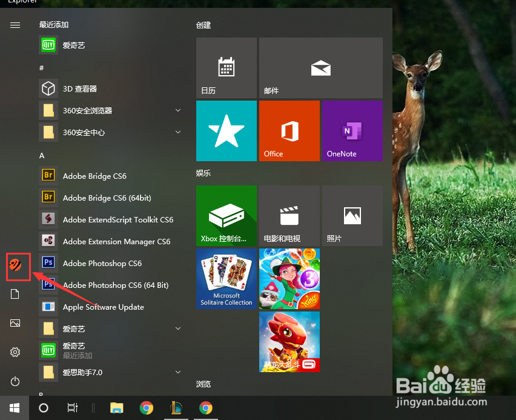Click the 创建 group title
The image size is (516, 420).
pyautogui.click(x=203, y=25)
